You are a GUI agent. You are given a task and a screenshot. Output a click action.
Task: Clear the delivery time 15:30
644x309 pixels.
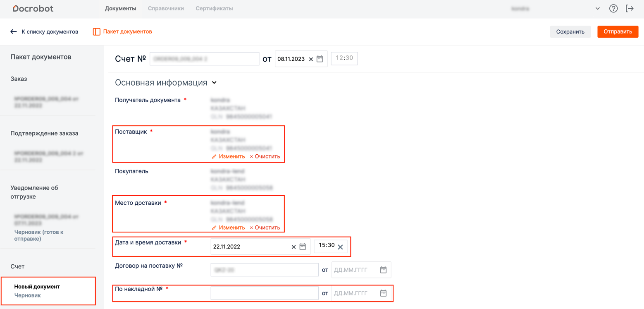[340, 247]
